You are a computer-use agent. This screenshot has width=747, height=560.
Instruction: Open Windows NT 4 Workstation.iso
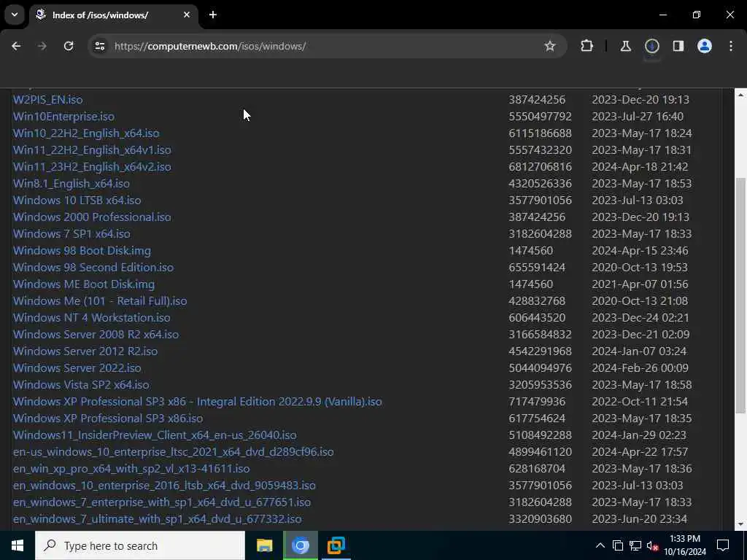click(91, 317)
